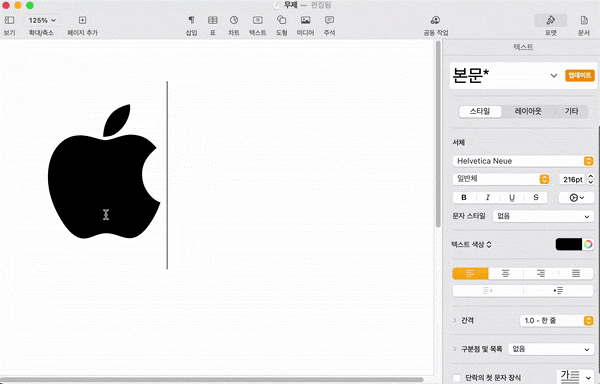Open the 일반체 font style dropdown
This screenshot has width=600, height=384.
pyautogui.click(x=501, y=179)
